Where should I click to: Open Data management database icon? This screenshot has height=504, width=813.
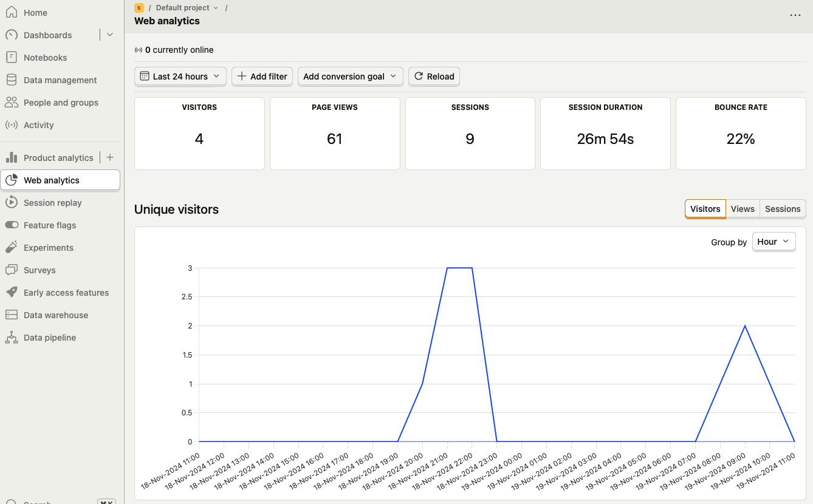click(x=12, y=80)
